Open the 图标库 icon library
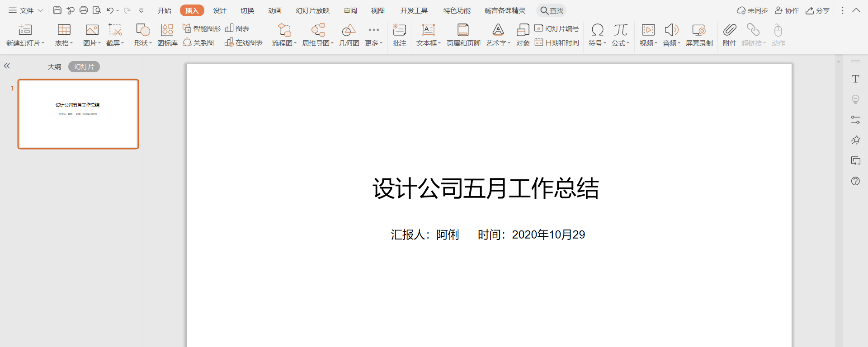Image resolution: width=868 pixels, height=347 pixels. point(167,35)
